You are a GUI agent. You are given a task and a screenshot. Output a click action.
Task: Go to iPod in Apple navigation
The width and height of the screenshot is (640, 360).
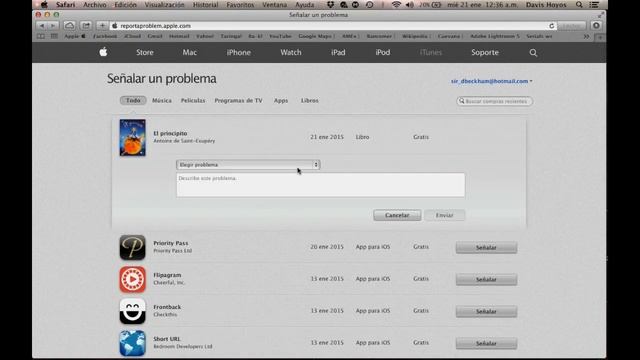click(382, 52)
